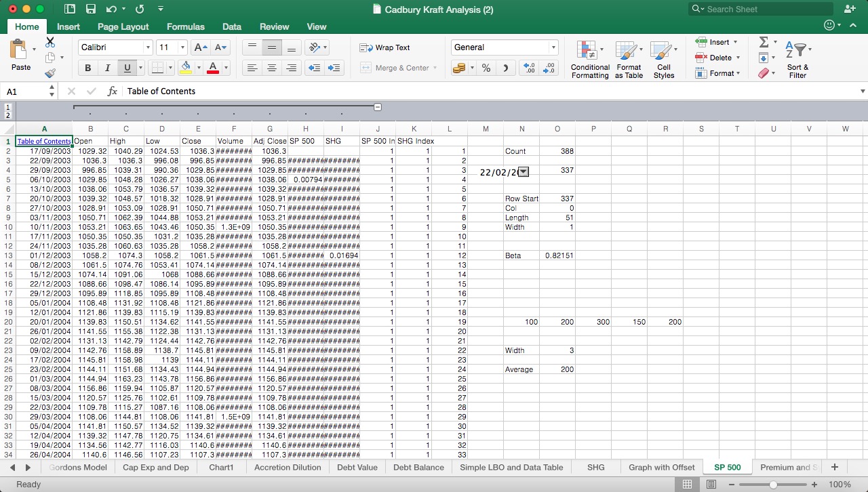
Task: Click the Percent Style icon
Action: pyautogui.click(x=486, y=68)
